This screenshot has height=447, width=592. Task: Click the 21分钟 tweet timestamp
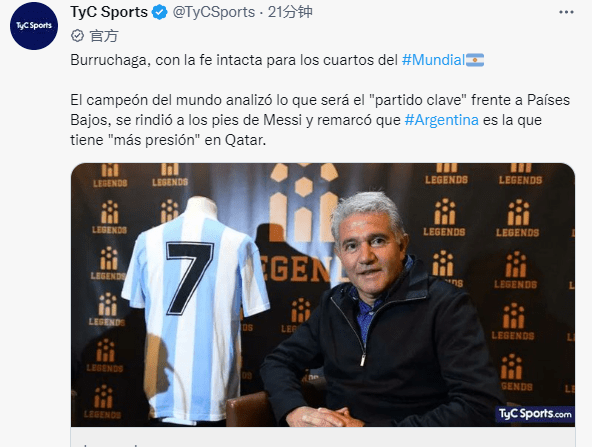(x=290, y=12)
